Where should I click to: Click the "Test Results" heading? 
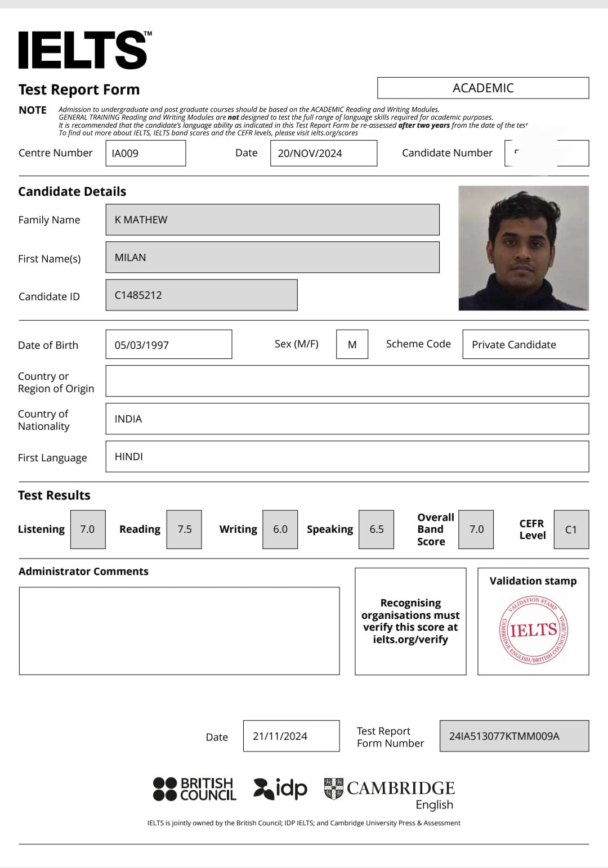[x=54, y=495]
